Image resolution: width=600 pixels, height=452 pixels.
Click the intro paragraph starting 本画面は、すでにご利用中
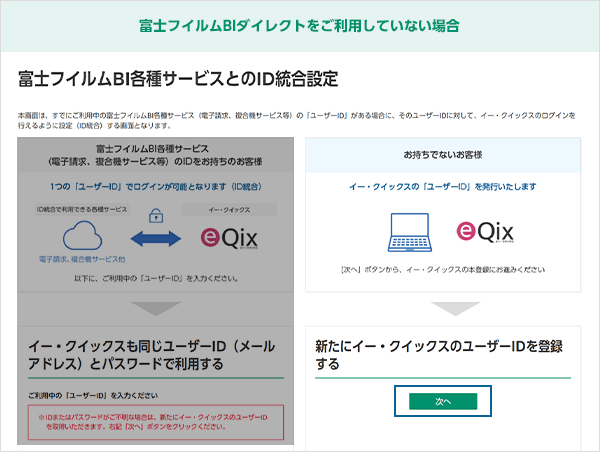coord(297,120)
